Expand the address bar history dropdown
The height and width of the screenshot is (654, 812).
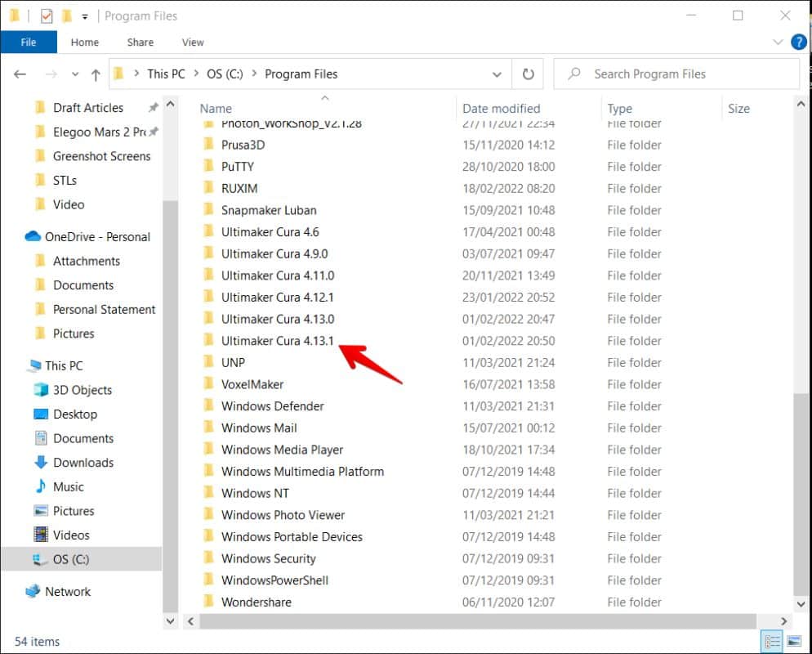497,74
